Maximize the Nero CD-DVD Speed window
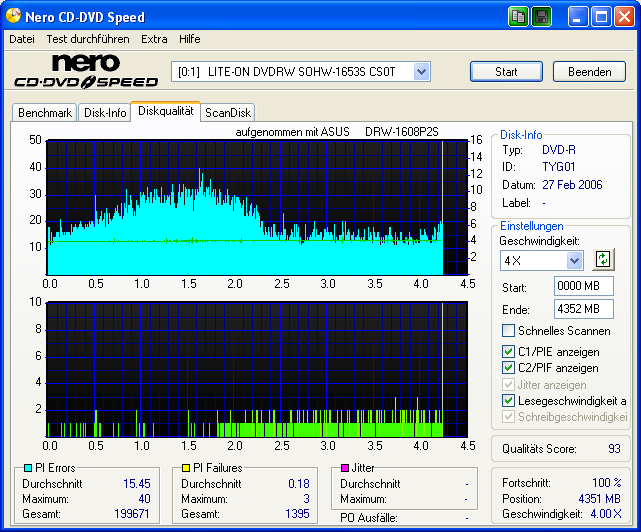The width and height of the screenshot is (641, 532). coord(601,17)
